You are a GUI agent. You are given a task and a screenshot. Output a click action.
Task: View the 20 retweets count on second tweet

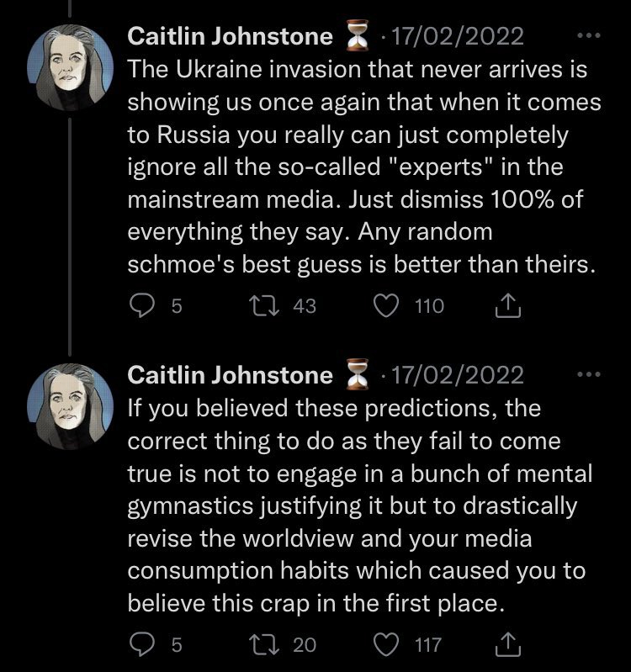[305, 645]
